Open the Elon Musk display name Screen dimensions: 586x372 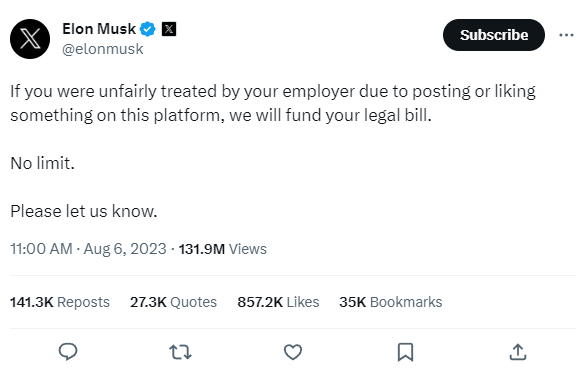[99, 29]
